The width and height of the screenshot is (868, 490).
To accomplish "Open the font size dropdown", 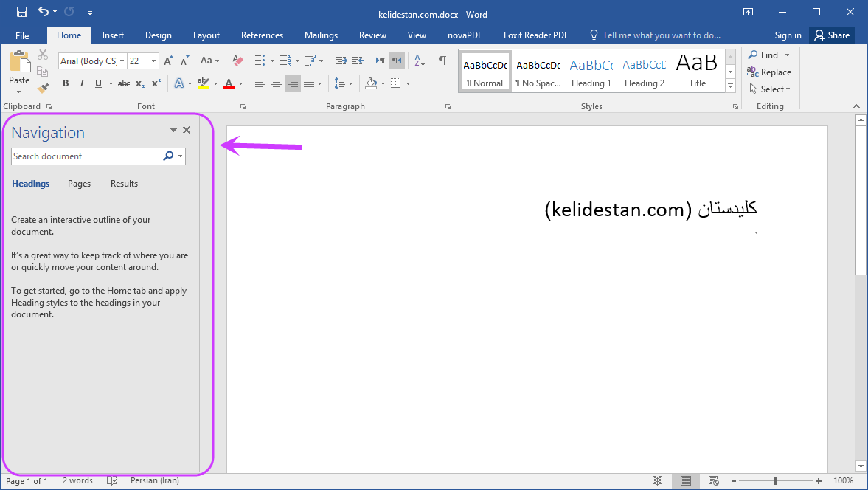I will point(154,61).
